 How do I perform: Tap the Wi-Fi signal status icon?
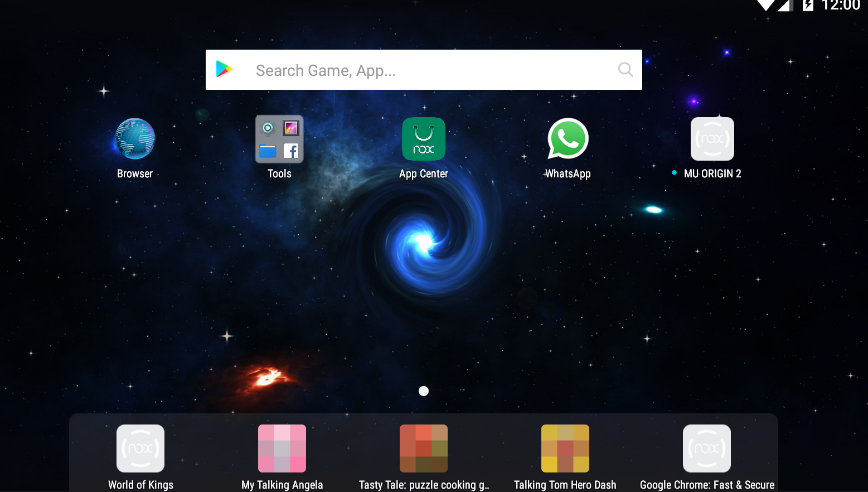766,5
